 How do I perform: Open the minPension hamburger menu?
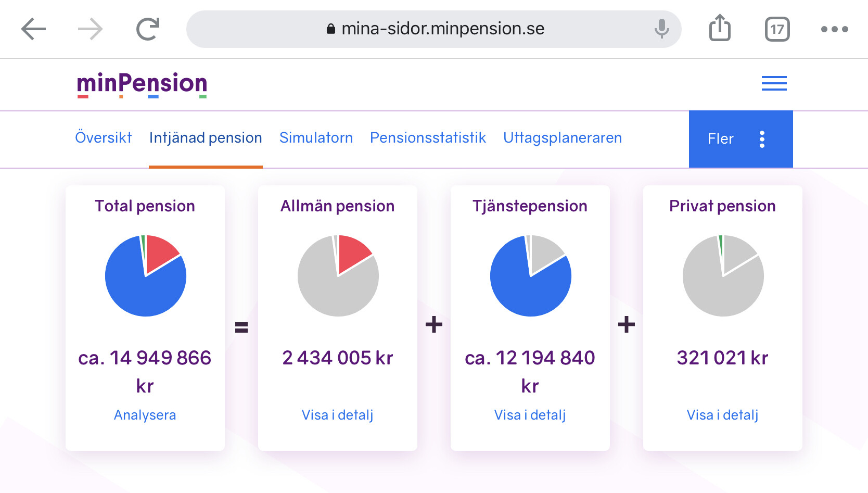tap(774, 83)
